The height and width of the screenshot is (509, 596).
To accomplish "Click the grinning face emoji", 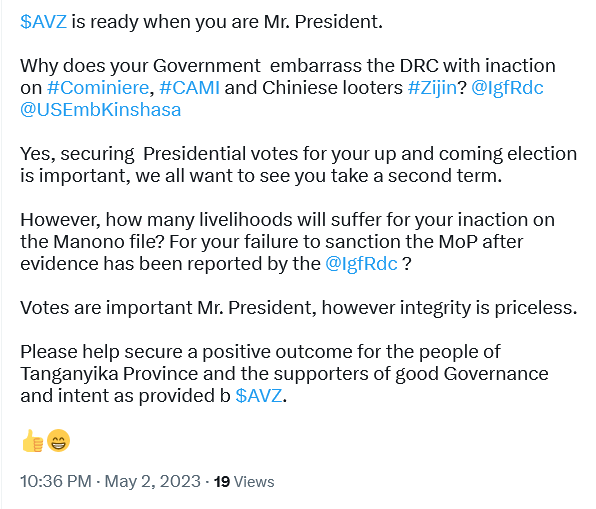I will pos(58,441).
